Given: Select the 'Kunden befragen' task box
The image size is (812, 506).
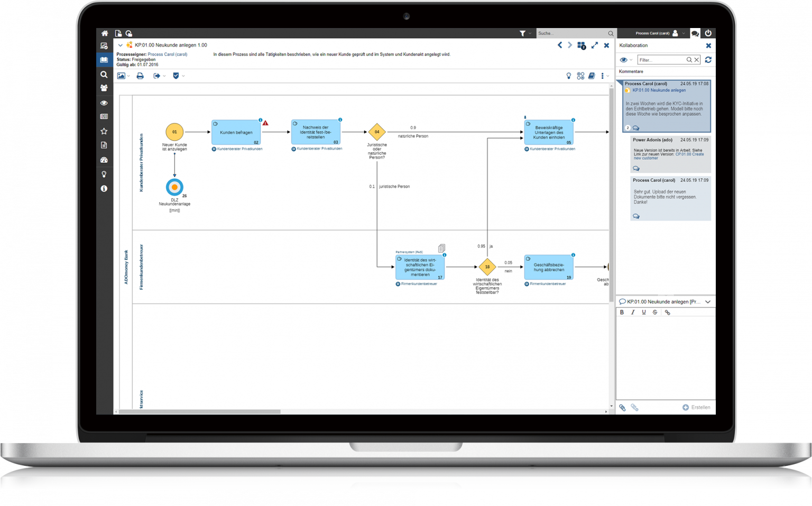Looking at the screenshot, I should coord(236,132).
